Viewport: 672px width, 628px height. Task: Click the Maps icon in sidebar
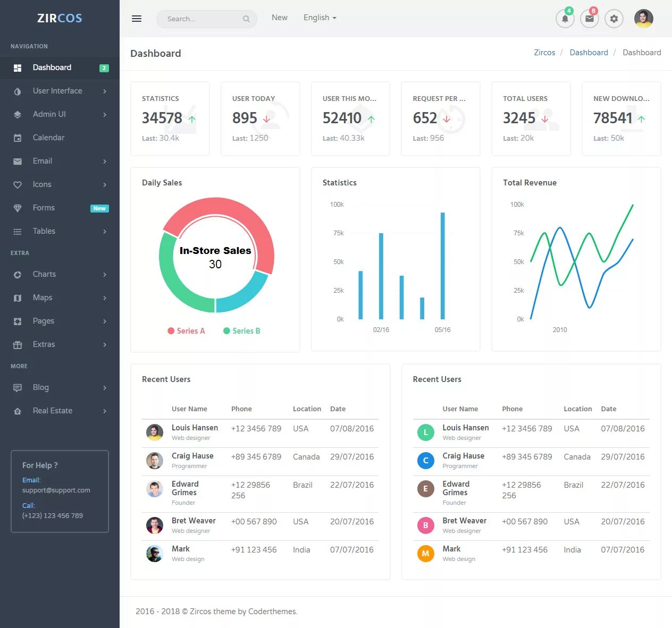[x=18, y=298]
